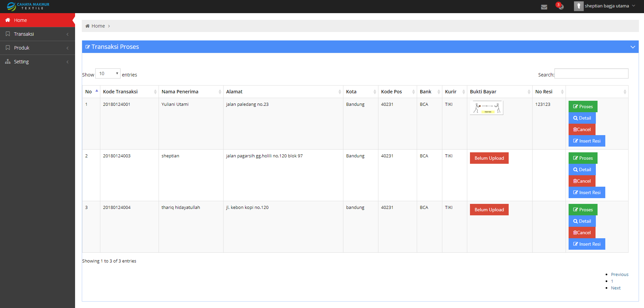Click the notifications bell with badge 3
Image resolution: width=644 pixels, height=308 pixels.
560,6
